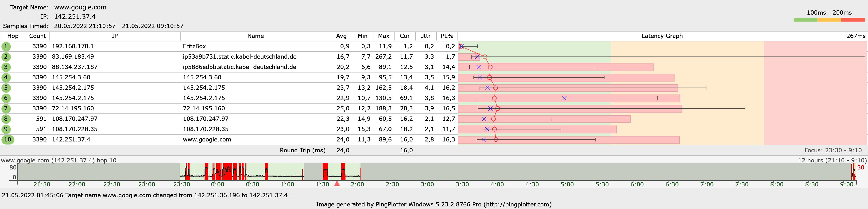Click the red average circle on hop 7 graph
Image resolution: width=868 pixels, height=209 pixels.
497,108
